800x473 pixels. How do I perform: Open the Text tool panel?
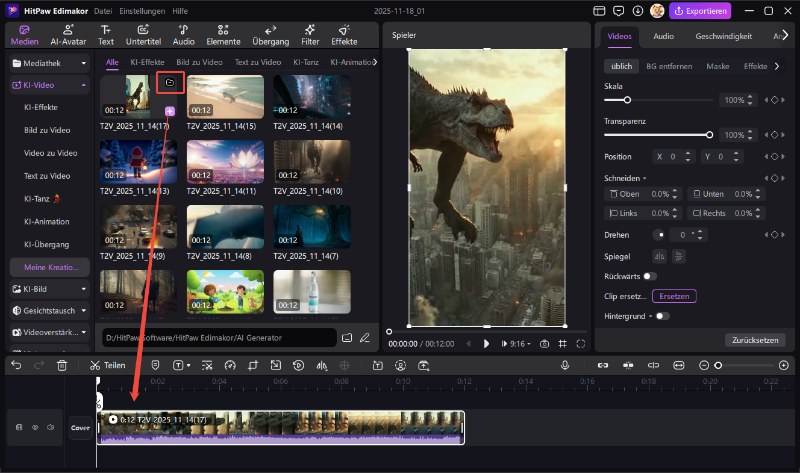click(x=106, y=35)
